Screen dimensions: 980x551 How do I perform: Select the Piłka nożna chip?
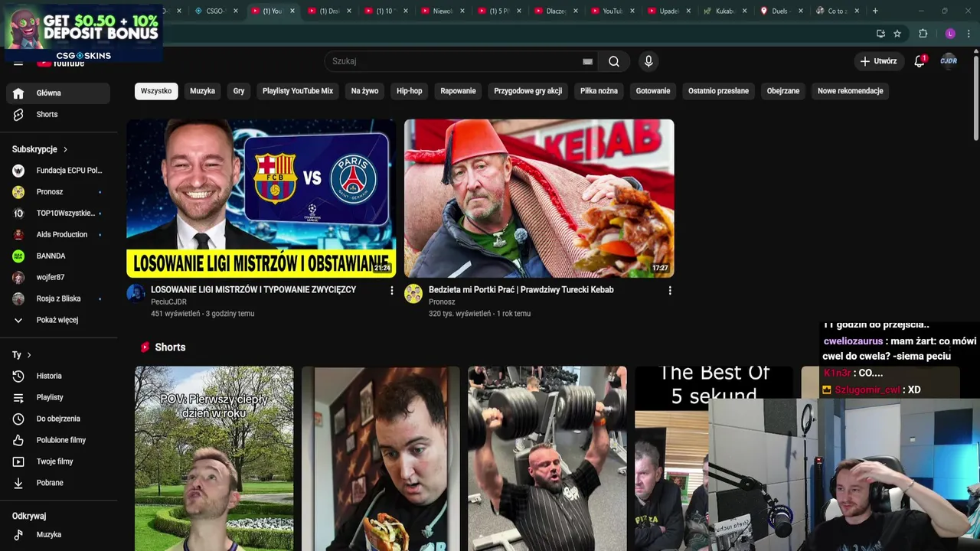pyautogui.click(x=599, y=91)
